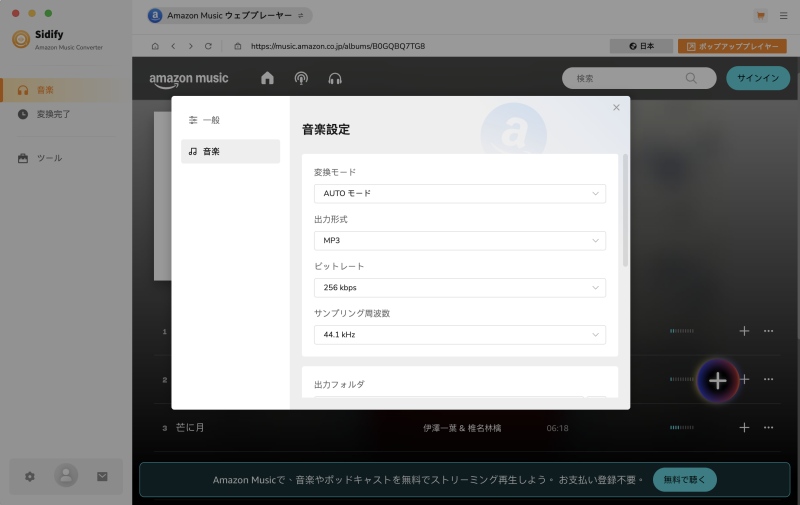Go to browser home icon in toolbar
This screenshot has width=800, height=505.
tap(155, 46)
